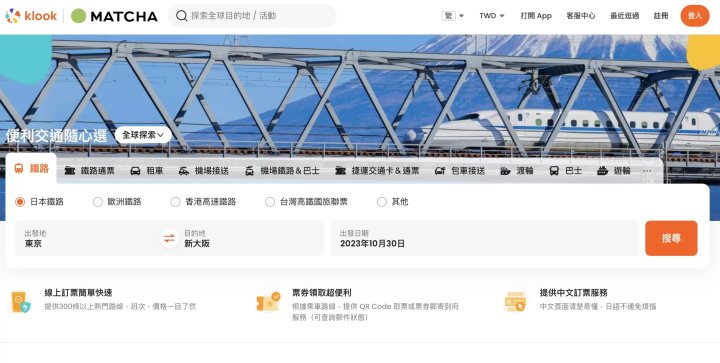
Task: Click the 線上訂票簡單快速 heading
Action: click(78, 292)
